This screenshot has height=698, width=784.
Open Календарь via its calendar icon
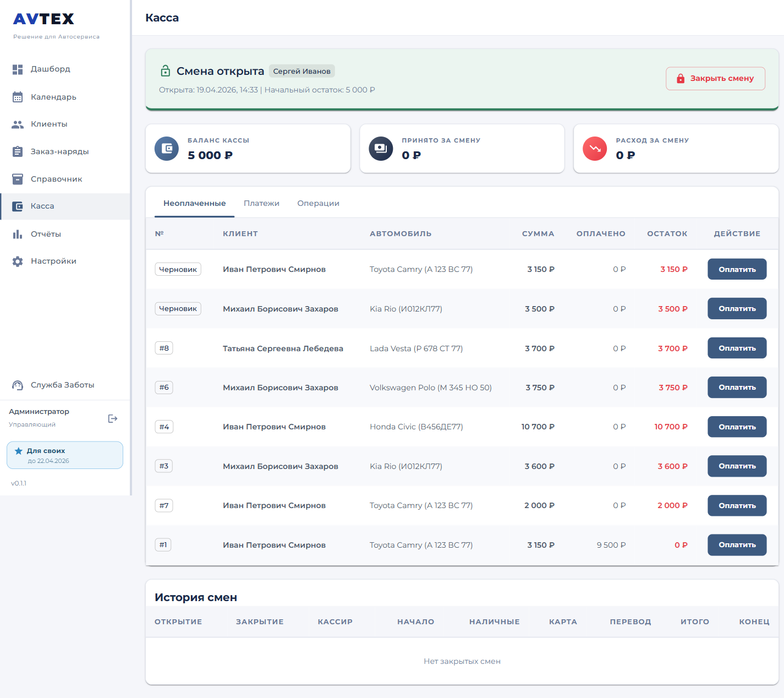[x=18, y=97]
